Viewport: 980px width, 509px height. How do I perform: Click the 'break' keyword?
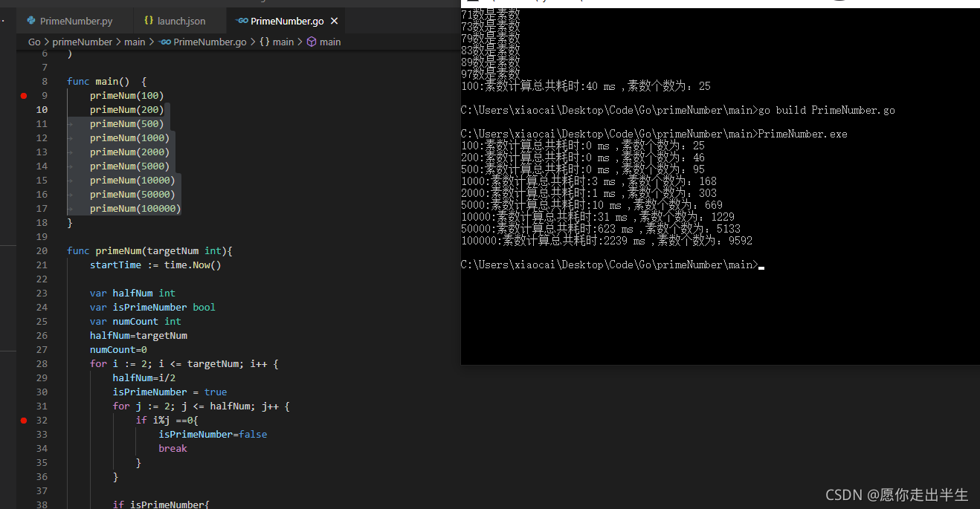tap(173, 448)
